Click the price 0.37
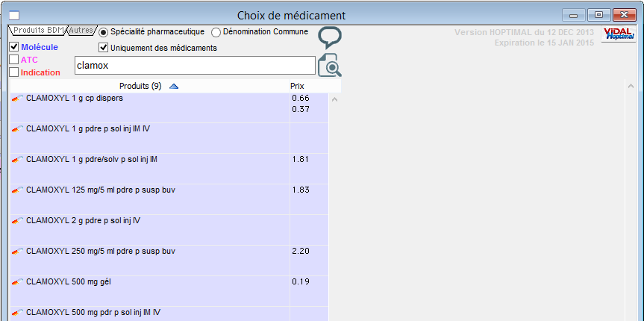This screenshot has width=644, height=321. [301, 109]
